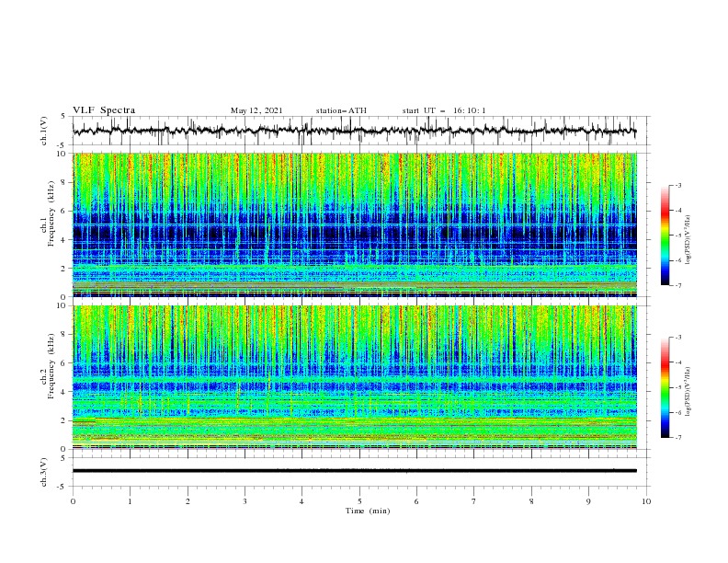Click the "VLF Spectra" title text
Image resolution: width=728 pixels, height=563 pixels.
(x=104, y=110)
